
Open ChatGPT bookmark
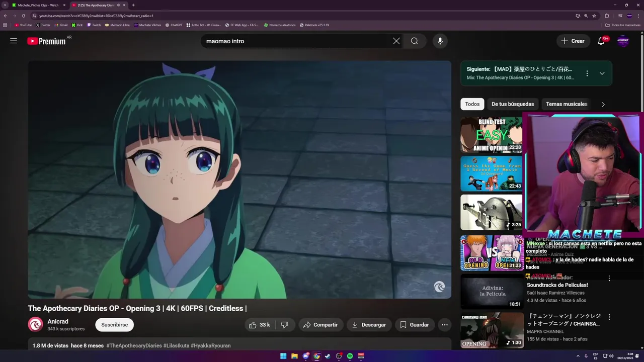(x=174, y=25)
